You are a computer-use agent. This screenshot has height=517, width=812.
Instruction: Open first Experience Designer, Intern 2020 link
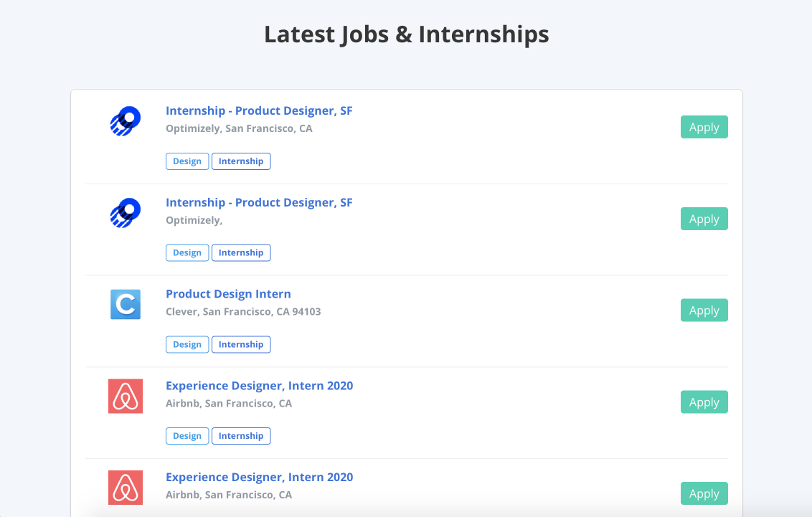coord(260,386)
